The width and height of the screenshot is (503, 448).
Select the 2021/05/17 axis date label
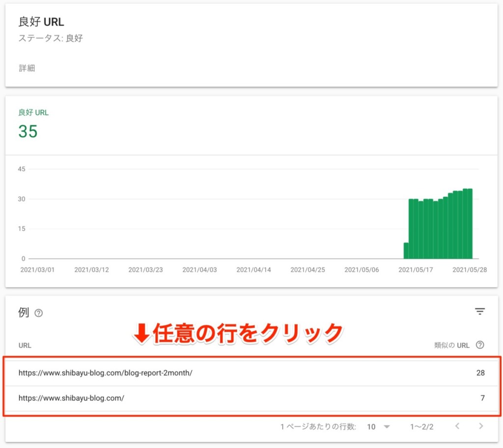tap(416, 270)
